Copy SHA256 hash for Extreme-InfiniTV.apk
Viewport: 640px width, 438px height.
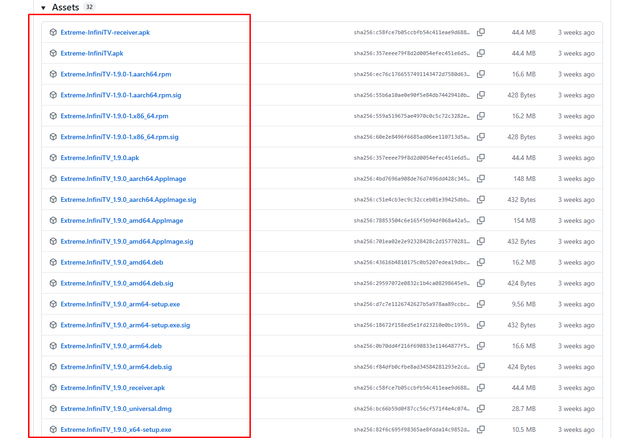[481, 53]
